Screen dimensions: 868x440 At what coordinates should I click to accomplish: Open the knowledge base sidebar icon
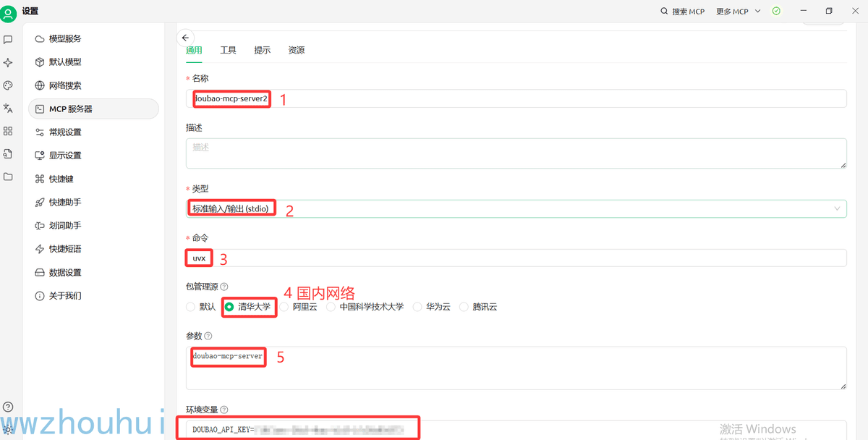tap(8, 153)
